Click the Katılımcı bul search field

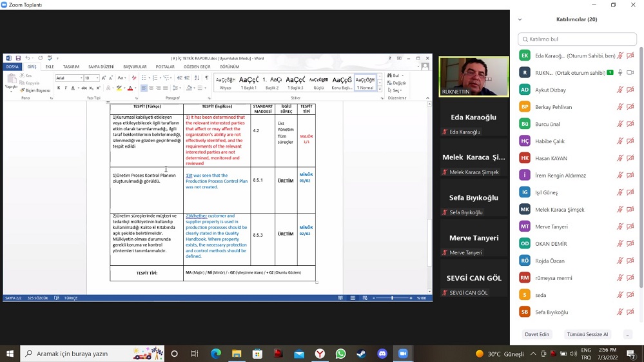[578, 39]
